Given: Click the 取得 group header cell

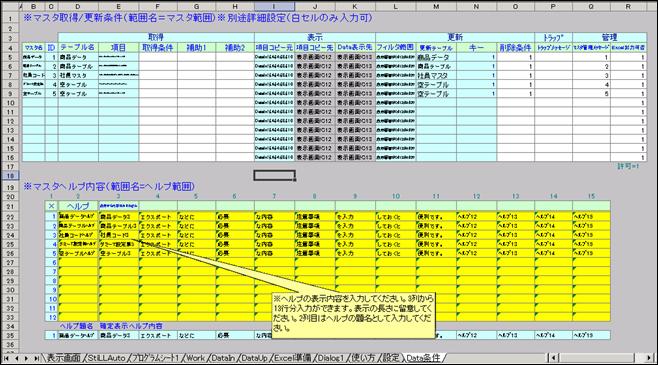Looking at the screenshot, I should click(156, 37).
